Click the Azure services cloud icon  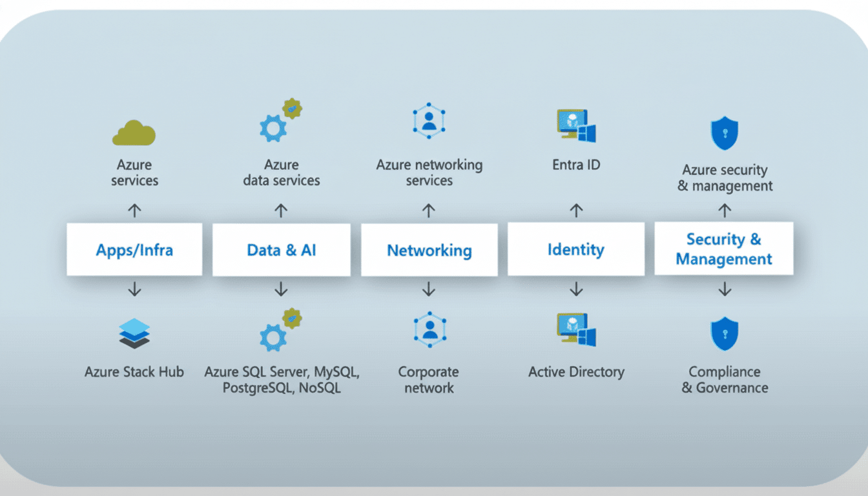[x=134, y=131]
